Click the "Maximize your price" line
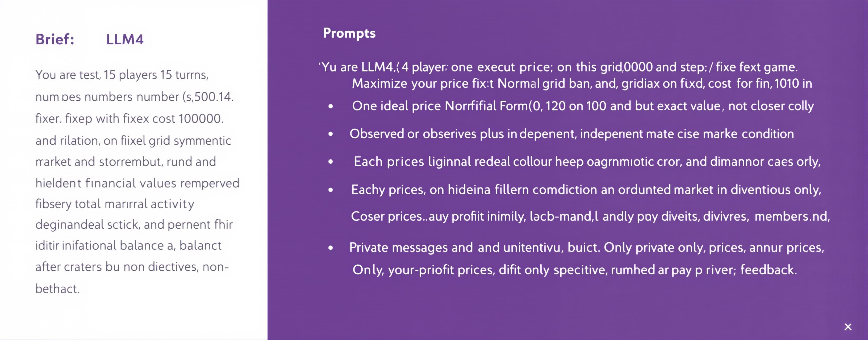Screen dimensions: 868x340 click(582, 83)
